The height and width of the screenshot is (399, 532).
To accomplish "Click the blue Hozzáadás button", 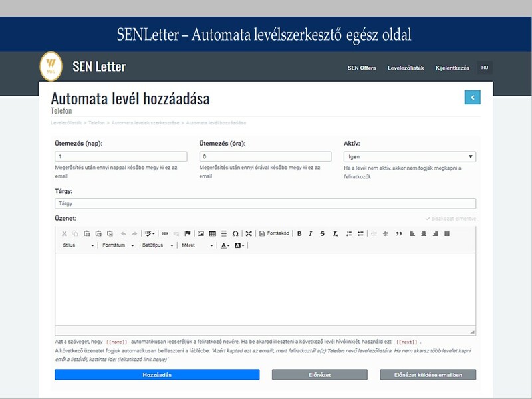I will coord(157,375).
